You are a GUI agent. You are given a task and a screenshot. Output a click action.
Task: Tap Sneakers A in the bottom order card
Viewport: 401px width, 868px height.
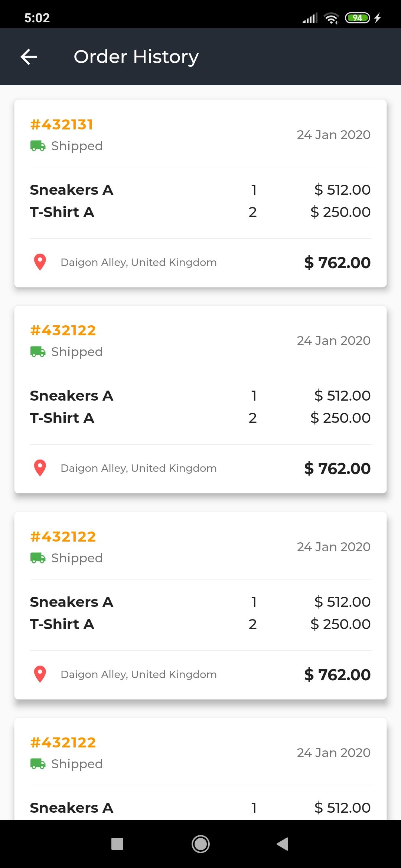(72, 808)
